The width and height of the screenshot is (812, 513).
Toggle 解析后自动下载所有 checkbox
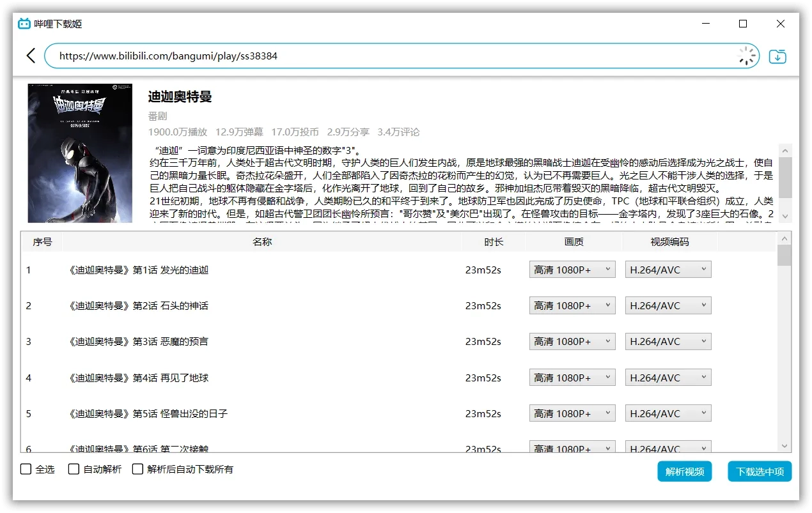(137, 470)
